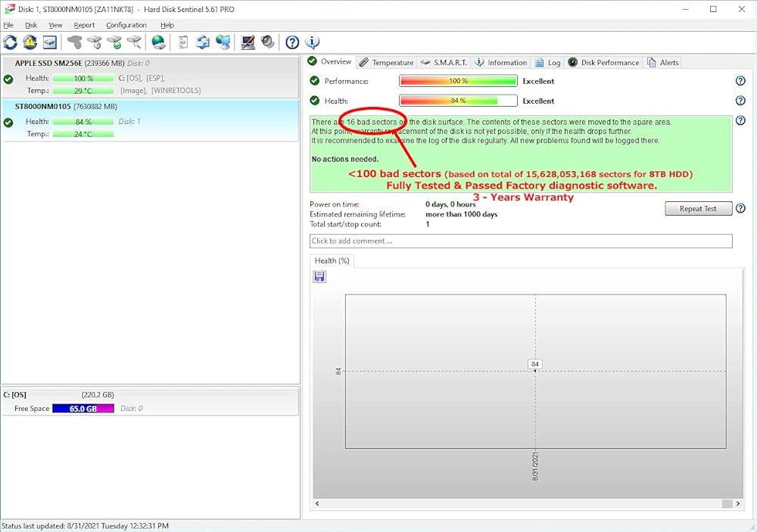
Task: Click the help icon next to Repeat Test
Action: (x=740, y=209)
